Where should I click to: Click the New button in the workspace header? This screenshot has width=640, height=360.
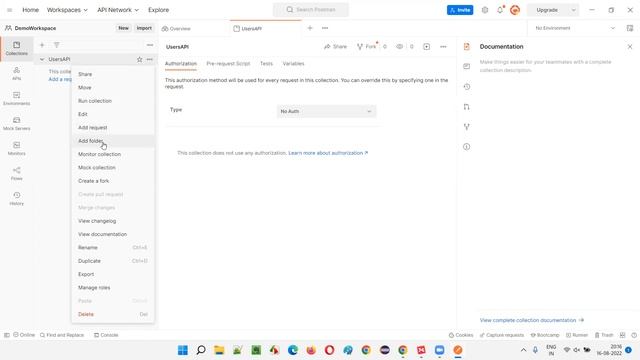[123, 28]
